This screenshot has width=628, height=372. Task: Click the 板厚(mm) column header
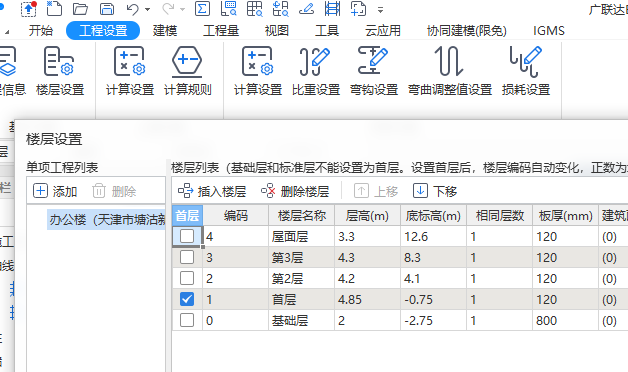coord(565,215)
